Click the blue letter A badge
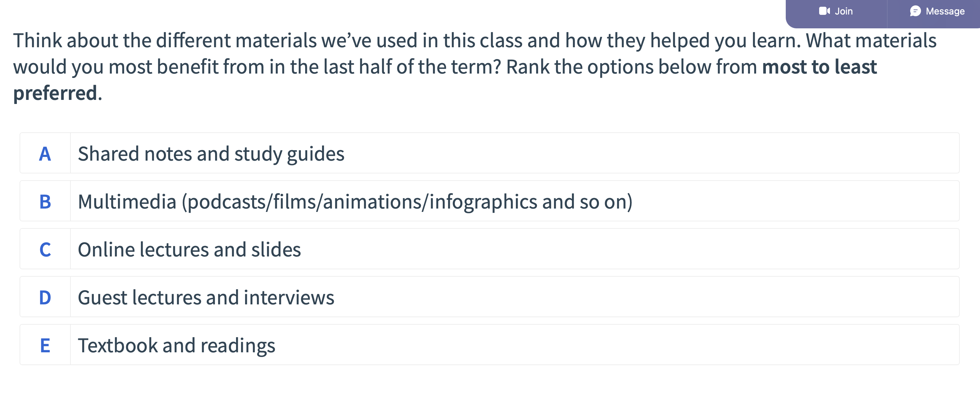Viewport: 980px width, 409px height. tap(45, 153)
